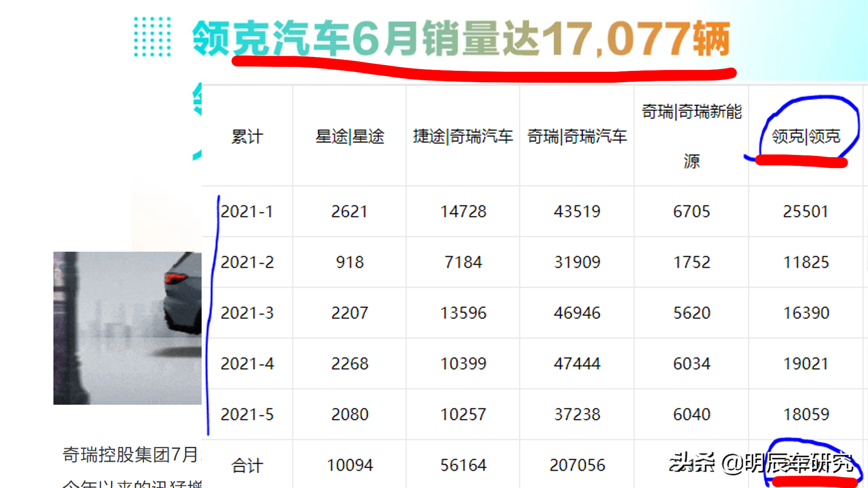Select cell value 43519
The height and width of the screenshot is (488, 868).
(577, 211)
